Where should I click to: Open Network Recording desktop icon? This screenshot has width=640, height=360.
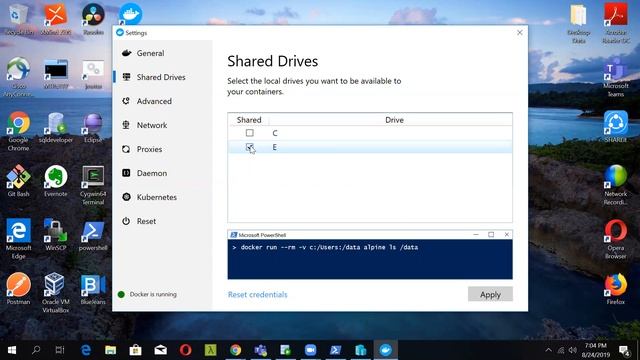tap(616, 184)
